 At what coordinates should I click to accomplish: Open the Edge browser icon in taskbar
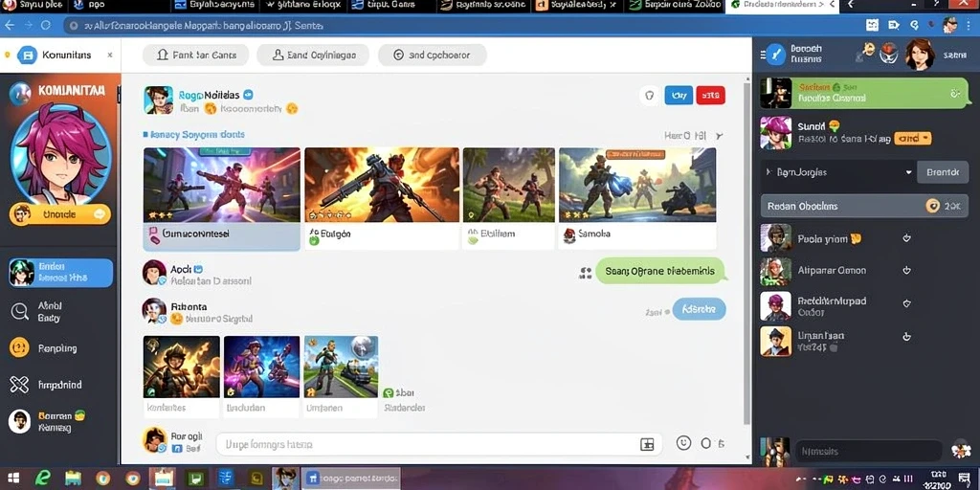pos(42,479)
